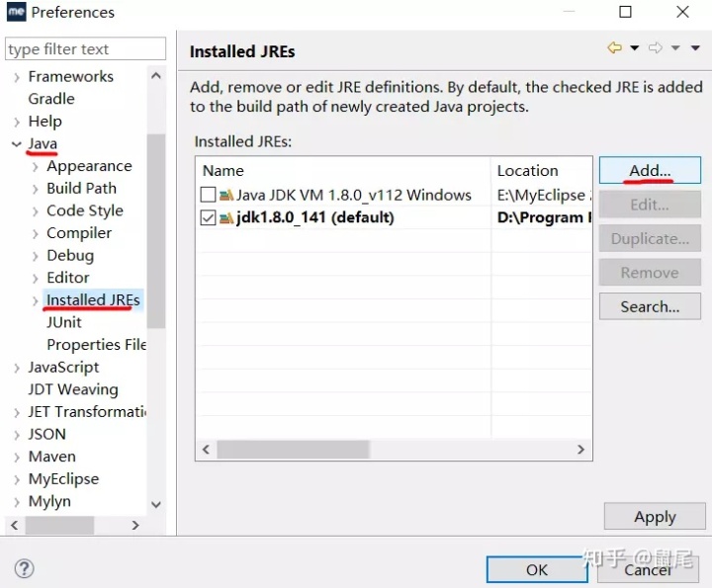712x588 pixels.
Task: Expand the Help tree node
Action: coord(17,122)
